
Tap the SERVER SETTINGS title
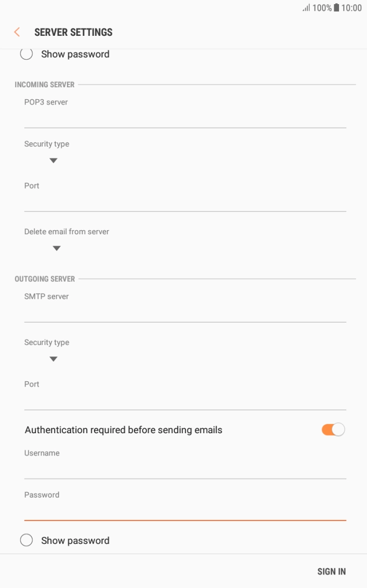coord(73,32)
